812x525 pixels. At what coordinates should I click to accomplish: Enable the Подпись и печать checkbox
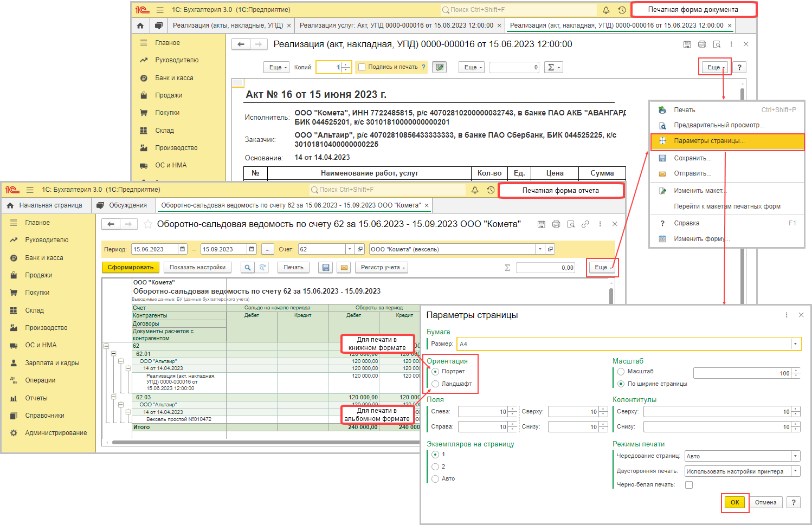[x=362, y=67]
